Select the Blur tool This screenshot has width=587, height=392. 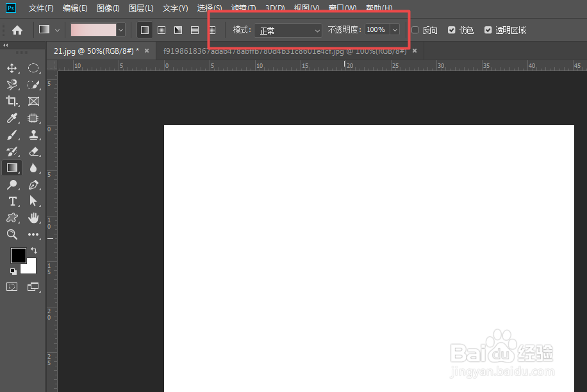(x=33, y=168)
